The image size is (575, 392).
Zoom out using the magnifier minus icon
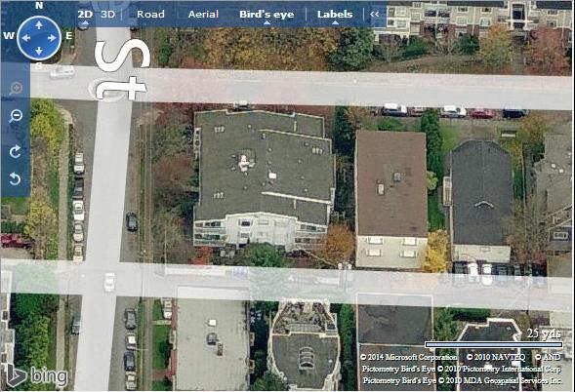coord(16,116)
